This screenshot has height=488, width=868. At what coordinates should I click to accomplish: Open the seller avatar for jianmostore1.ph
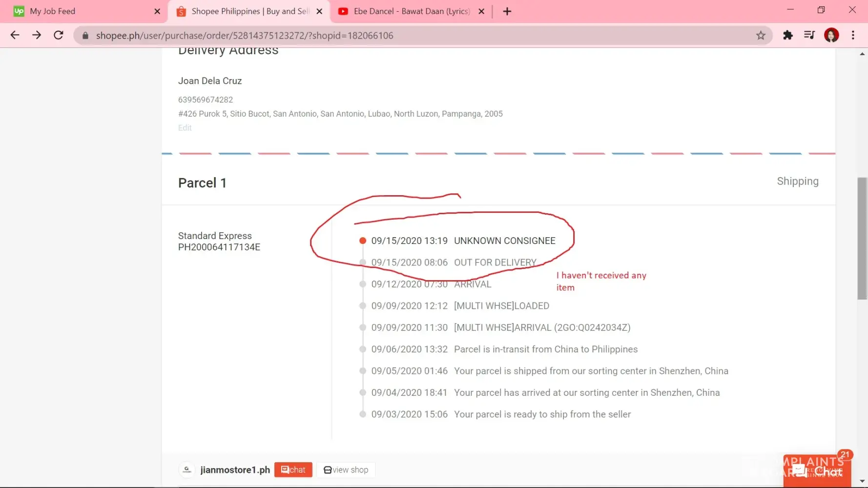pos(186,470)
